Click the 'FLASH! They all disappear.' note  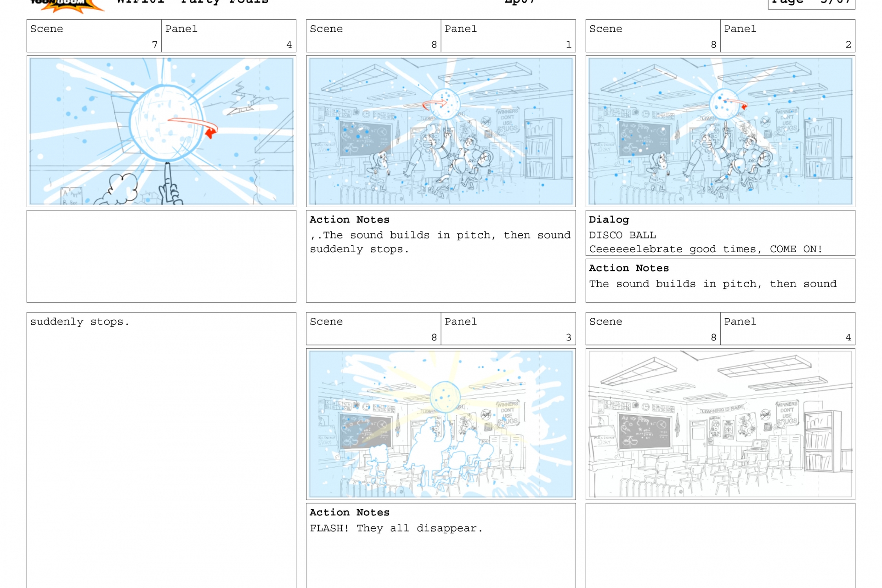click(x=396, y=528)
